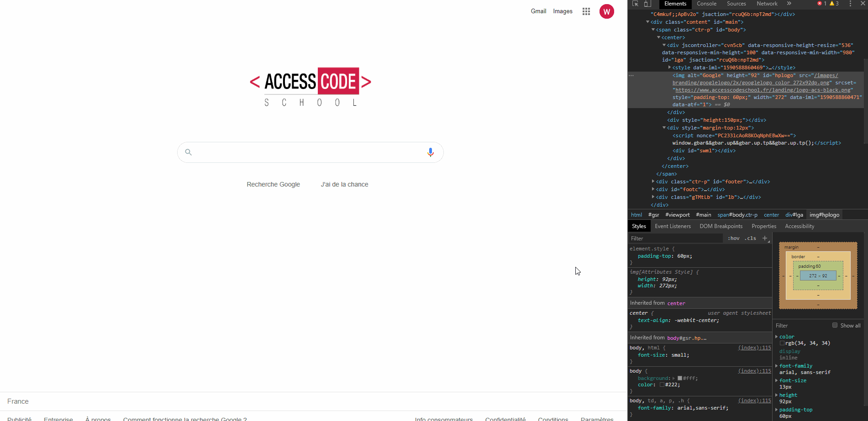Expand the background shorthand in body rule
The image size is (868, 421).
tap(674, 378)
